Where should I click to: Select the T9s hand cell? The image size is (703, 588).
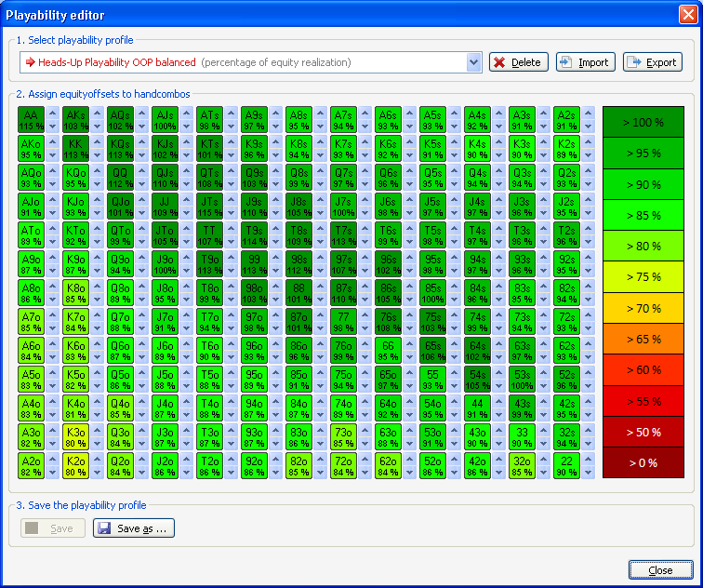pyautogui.click(x=254, y=235)
